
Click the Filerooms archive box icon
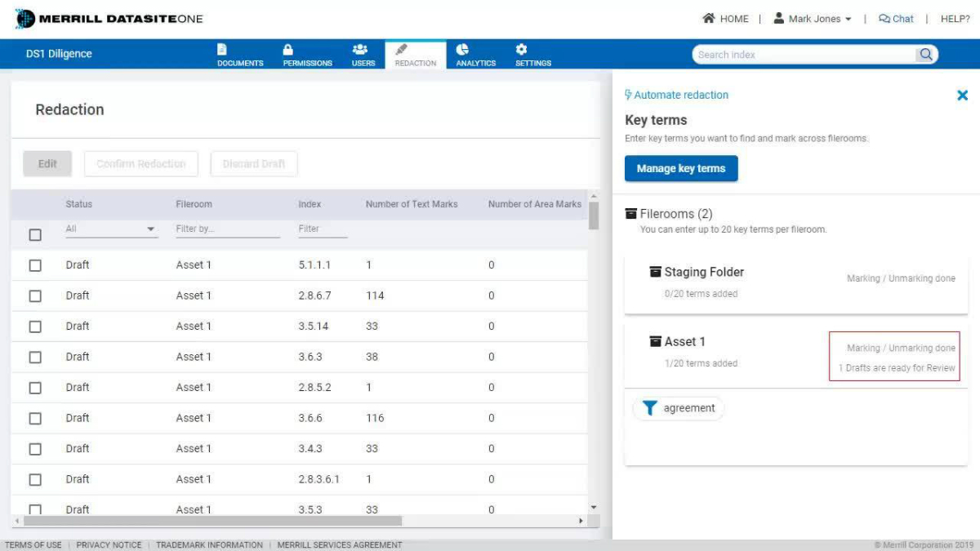click(631, 214)
